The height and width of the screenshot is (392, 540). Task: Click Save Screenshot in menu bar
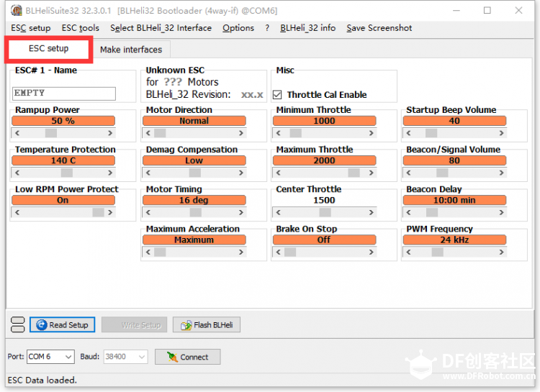tap(379, 28)
